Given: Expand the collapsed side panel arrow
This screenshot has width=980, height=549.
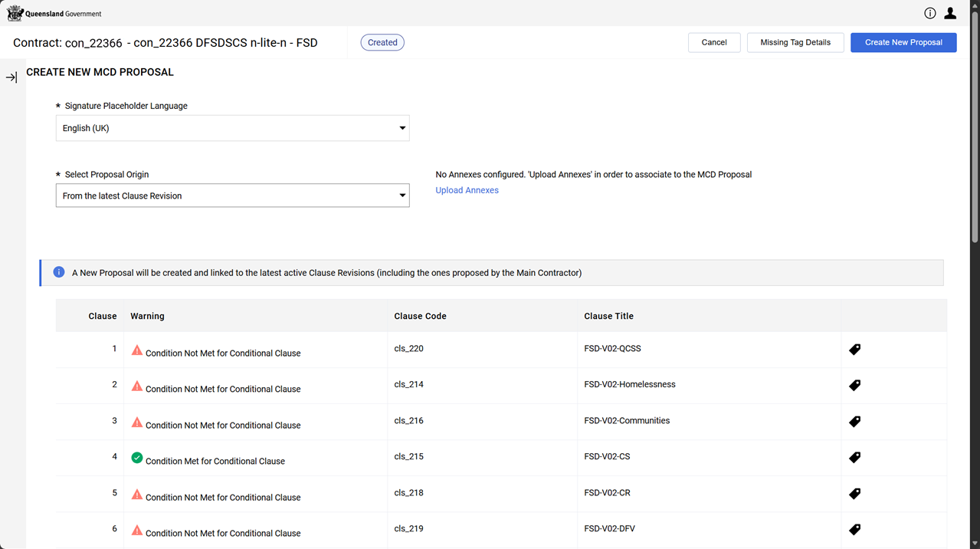Looking at the screenshot, I should point(11,77).
